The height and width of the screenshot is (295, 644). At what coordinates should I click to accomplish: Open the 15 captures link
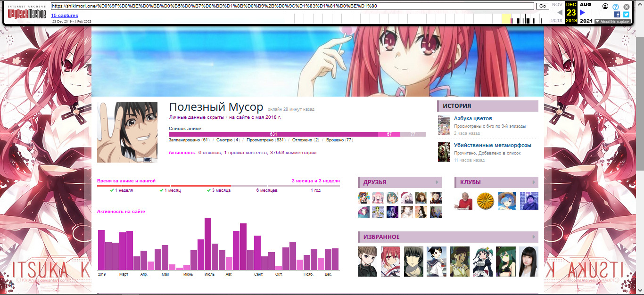point(65,16)
